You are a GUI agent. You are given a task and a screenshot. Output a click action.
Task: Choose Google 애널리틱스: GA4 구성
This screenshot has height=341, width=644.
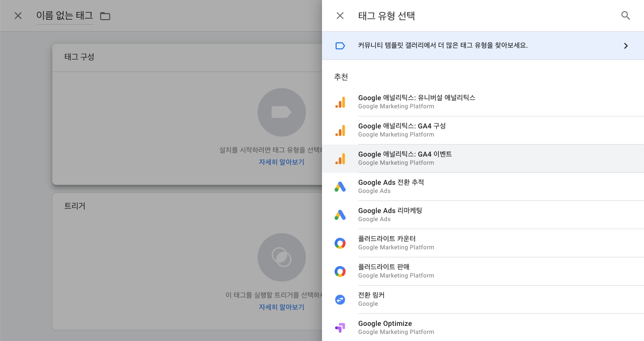(483, 130)
